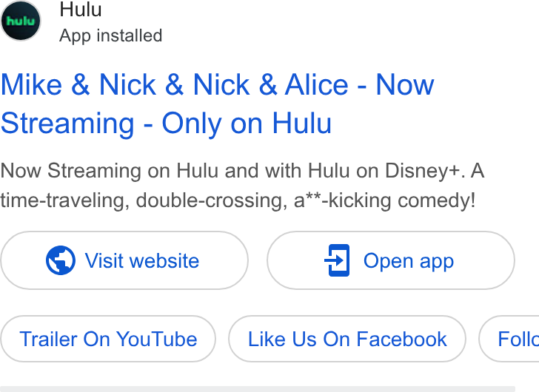
Task: Click the 'time-traveling, double-crossing' description line
Action: tap(238, 200)
